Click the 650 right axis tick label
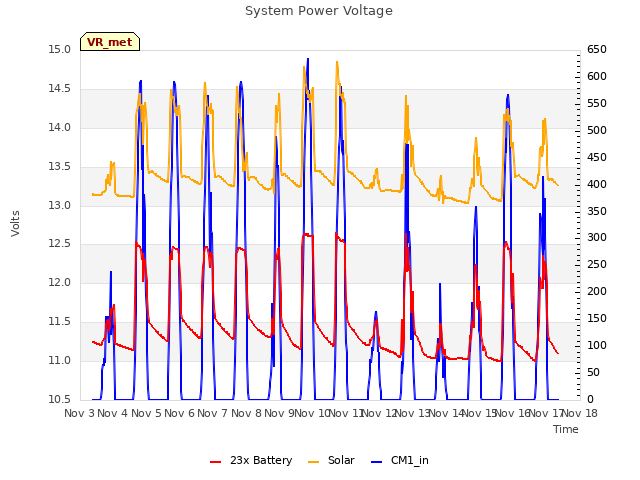The width and height of the screenshot is (640, 480). coord(597,50)
